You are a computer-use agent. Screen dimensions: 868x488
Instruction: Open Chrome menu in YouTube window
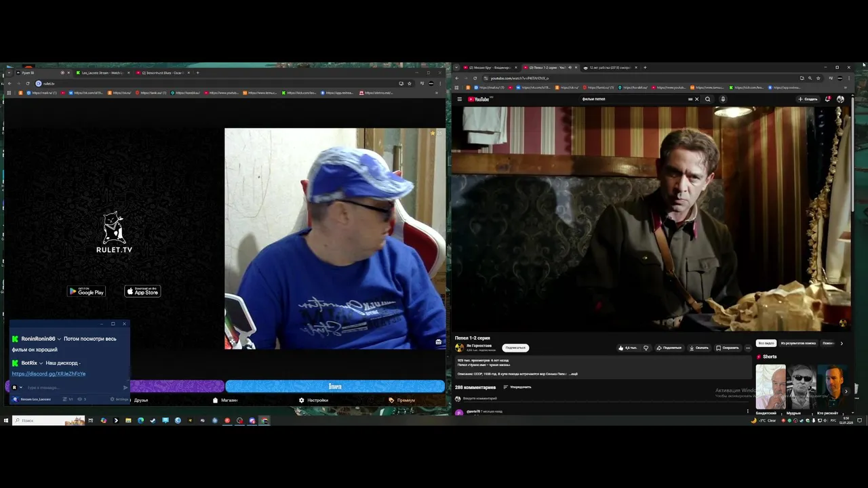point(848,78)
